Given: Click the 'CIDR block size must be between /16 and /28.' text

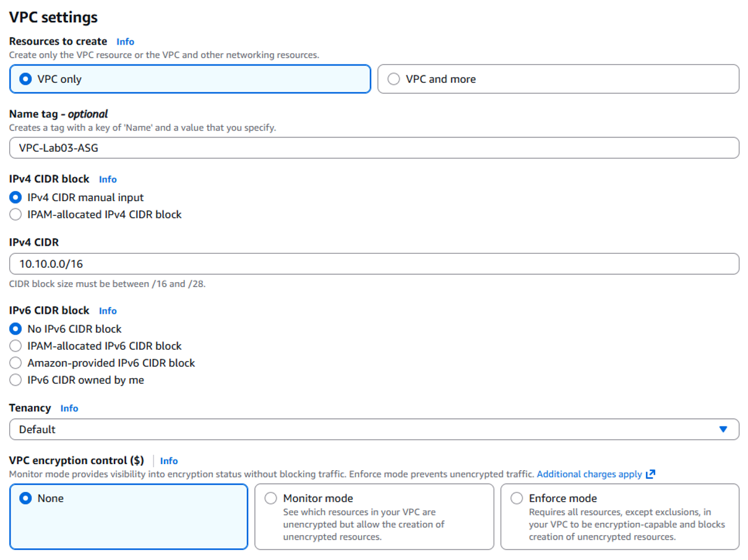Looking at the screenshot, I should (x=107, y=284).
